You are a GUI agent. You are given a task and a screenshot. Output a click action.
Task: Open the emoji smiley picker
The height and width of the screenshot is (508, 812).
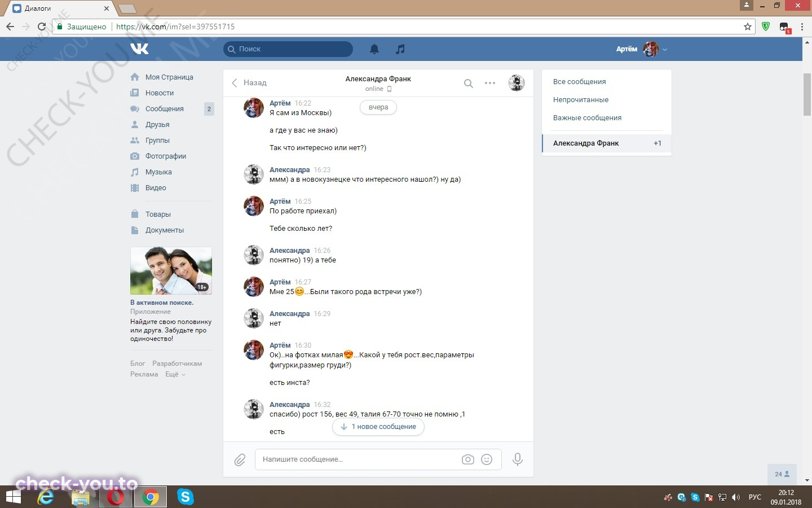point(487,459)
